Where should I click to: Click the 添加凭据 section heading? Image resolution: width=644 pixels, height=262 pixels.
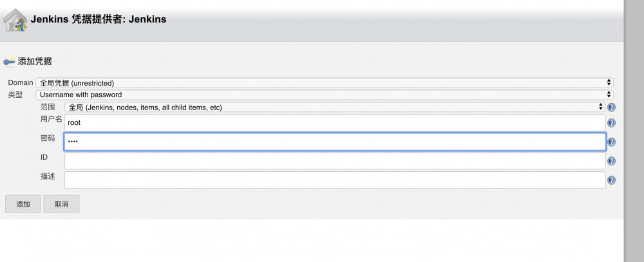point(35,62)
